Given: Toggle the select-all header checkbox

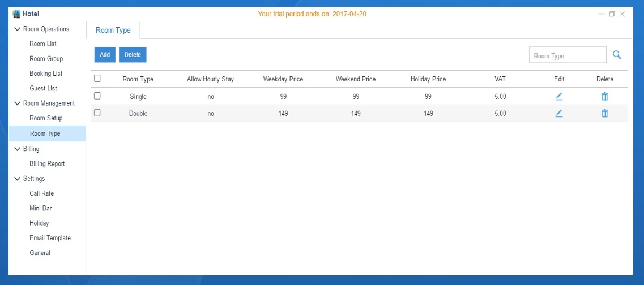Looking at the screenshot, I should click(97, 79).
